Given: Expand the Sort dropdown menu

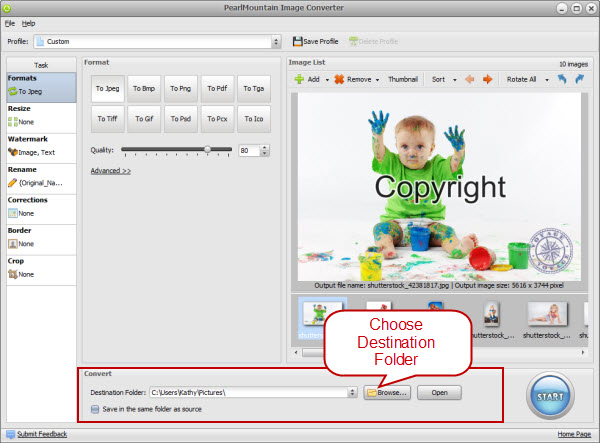Looking at the screenshot, I should pyautogui.click(x=455, y=79).
